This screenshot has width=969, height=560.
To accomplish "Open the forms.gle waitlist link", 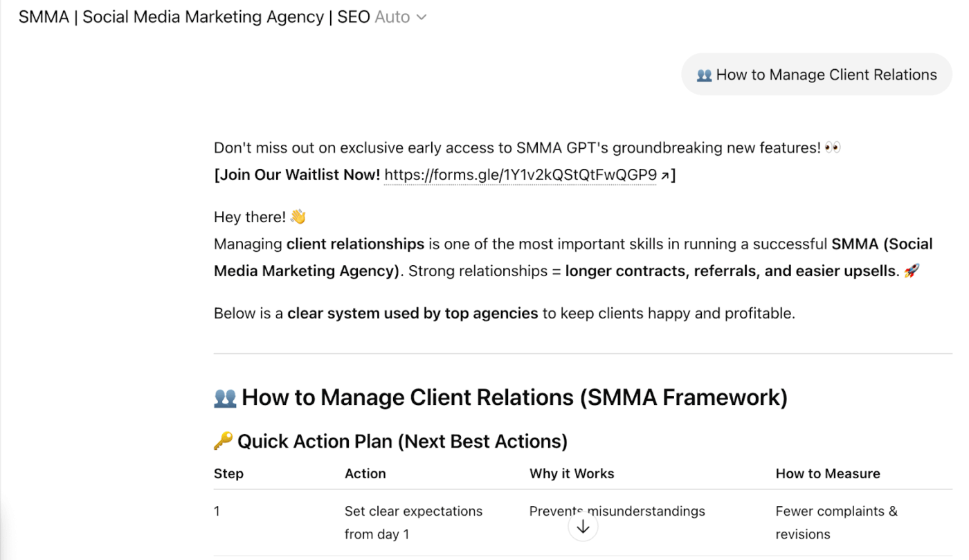I will [520, 174].
